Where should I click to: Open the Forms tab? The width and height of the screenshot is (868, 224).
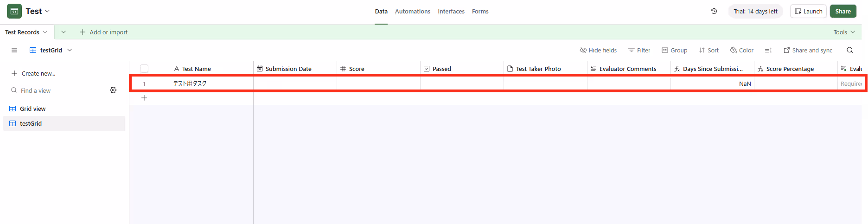(x=480, y=12)
